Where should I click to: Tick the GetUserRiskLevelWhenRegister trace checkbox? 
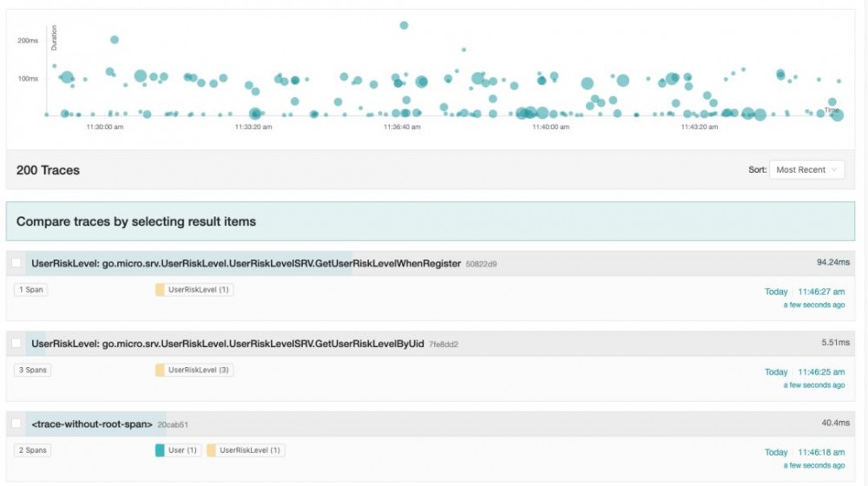(x=16, y=263)
